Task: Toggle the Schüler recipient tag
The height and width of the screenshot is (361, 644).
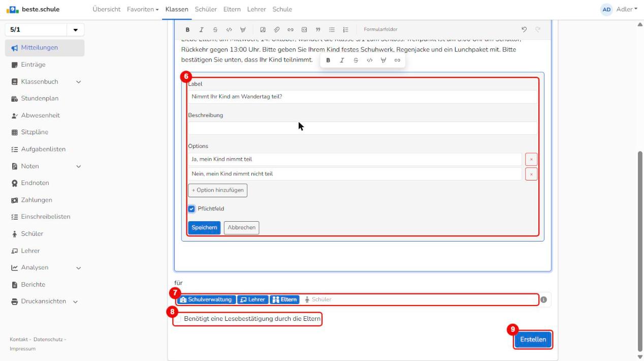Action: [x=317, y=299]
